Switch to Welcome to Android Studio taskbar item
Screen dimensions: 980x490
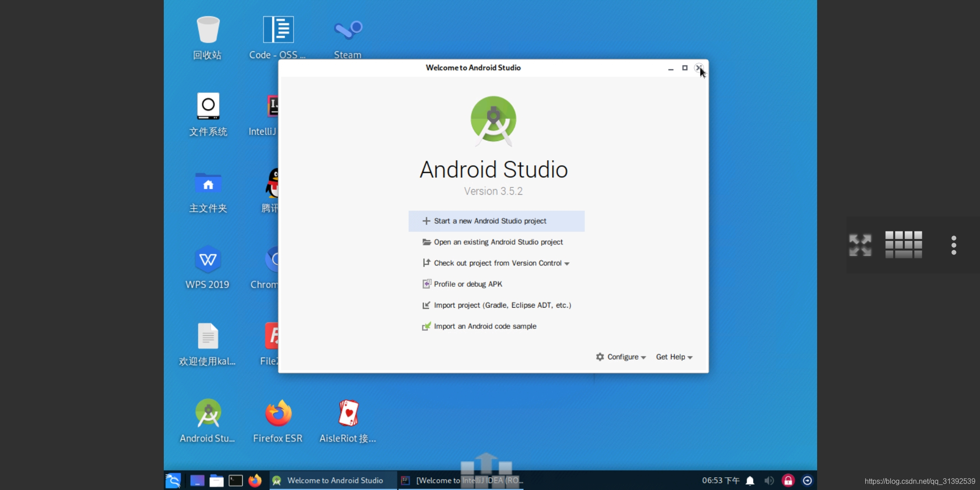point(333,480)
